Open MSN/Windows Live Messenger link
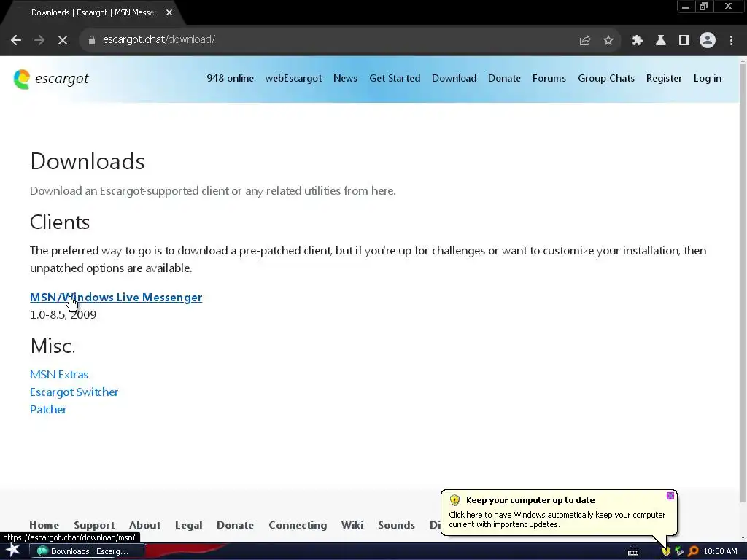Viewport: 747px width, 560px height. [x=116, y=297]
